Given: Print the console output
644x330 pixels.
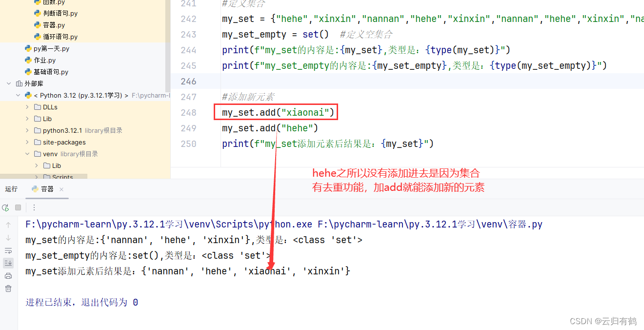Looking at the screenshot, I should pyautogui.click(x=8, y=276).
